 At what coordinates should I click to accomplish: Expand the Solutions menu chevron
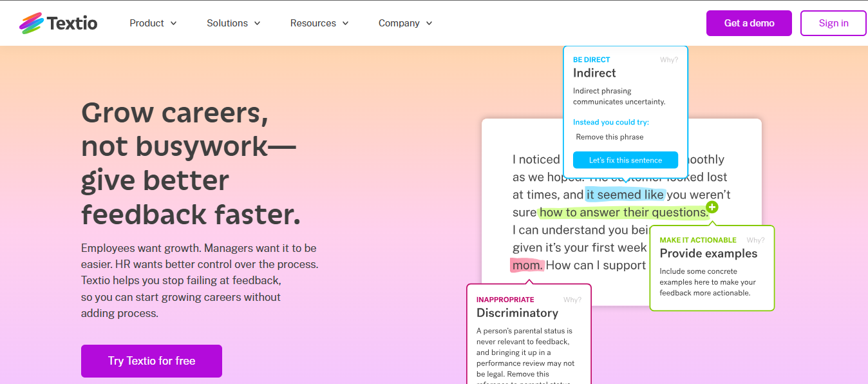[x=258, y=23]
